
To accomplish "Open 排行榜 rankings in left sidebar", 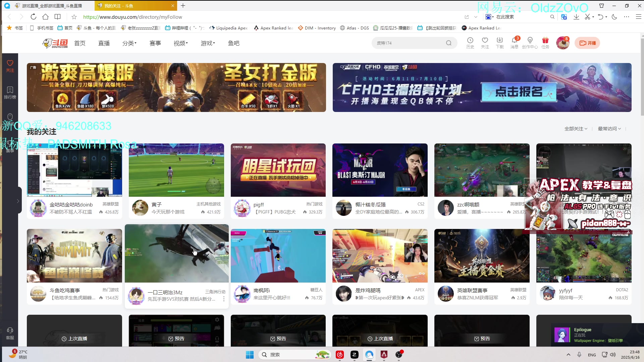I will pos(10,93).
